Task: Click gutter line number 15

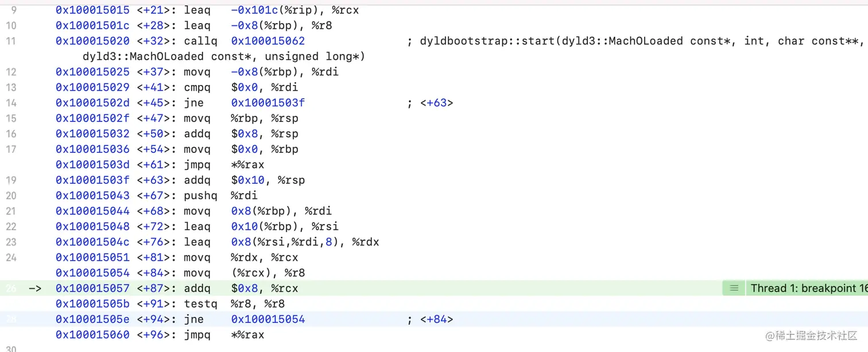Action: click(11, 119)
